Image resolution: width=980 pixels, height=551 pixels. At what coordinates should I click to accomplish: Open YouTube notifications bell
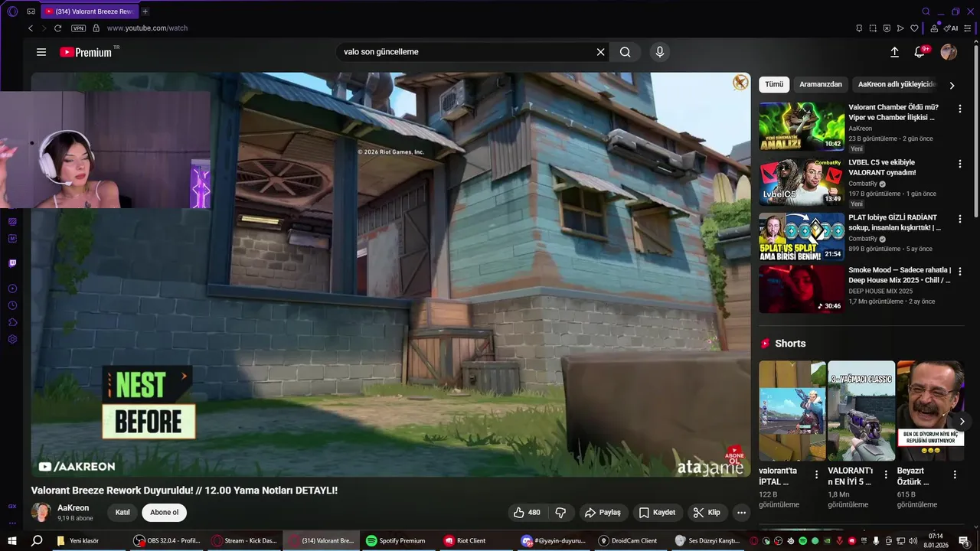(920, 52)
